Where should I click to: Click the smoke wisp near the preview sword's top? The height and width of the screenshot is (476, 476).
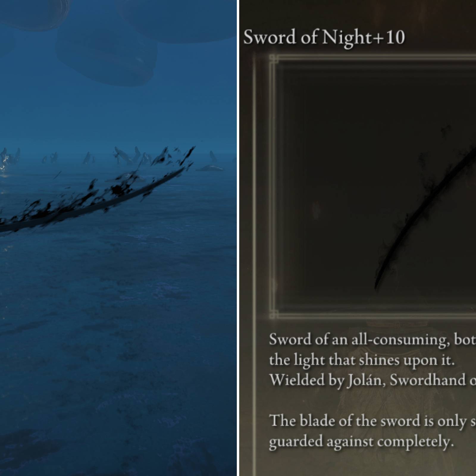[445, 130]
